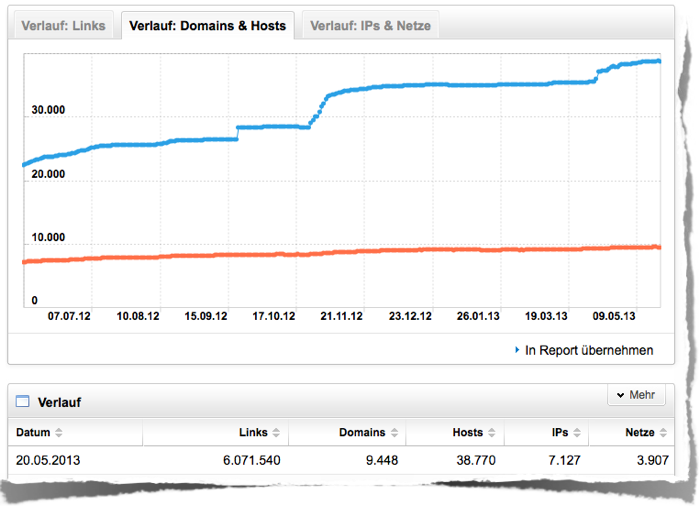Click the sort arrows beside IPs
The image size is (700, 506).
coord(576,433)
